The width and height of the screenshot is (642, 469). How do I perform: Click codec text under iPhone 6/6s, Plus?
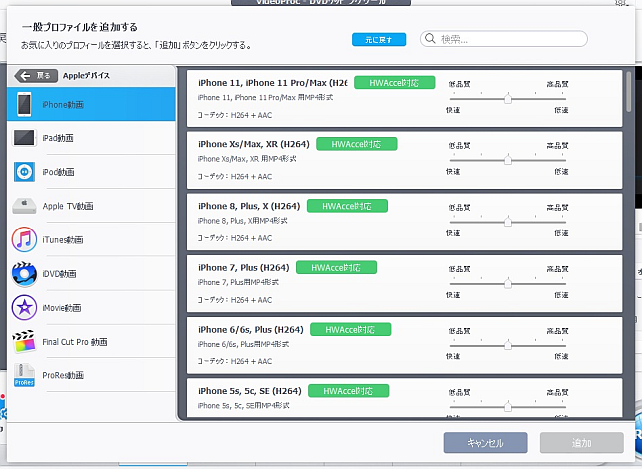click(235, 361)
